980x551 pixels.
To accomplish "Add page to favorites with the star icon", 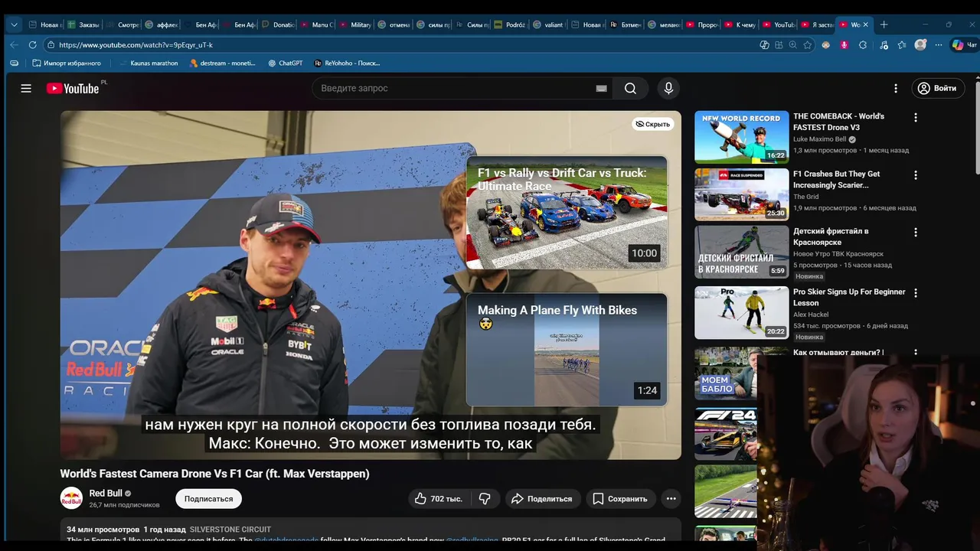I will click(x=807, y=45).
